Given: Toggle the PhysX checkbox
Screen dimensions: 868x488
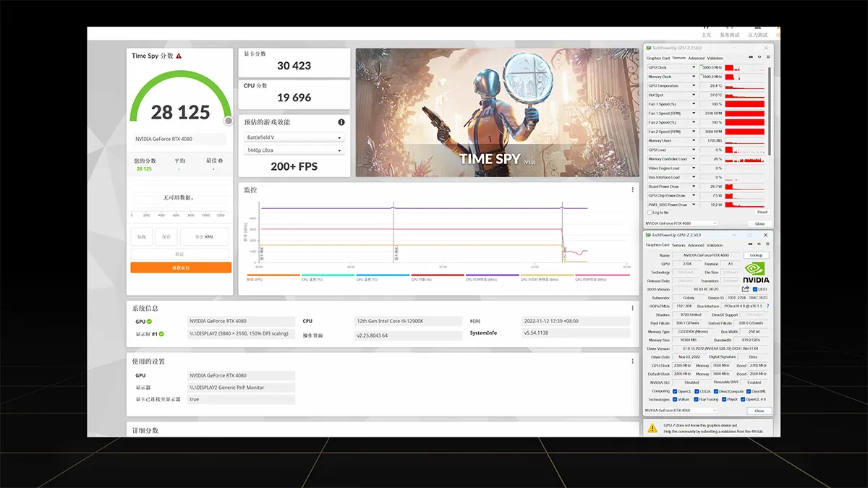Looking at the screenshot, I should 723,399.
